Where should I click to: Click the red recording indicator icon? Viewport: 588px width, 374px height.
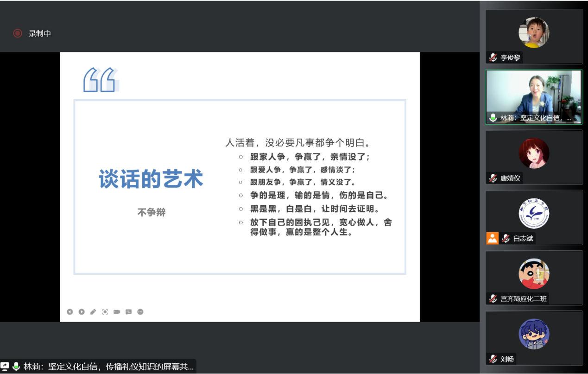pos(18,33)
